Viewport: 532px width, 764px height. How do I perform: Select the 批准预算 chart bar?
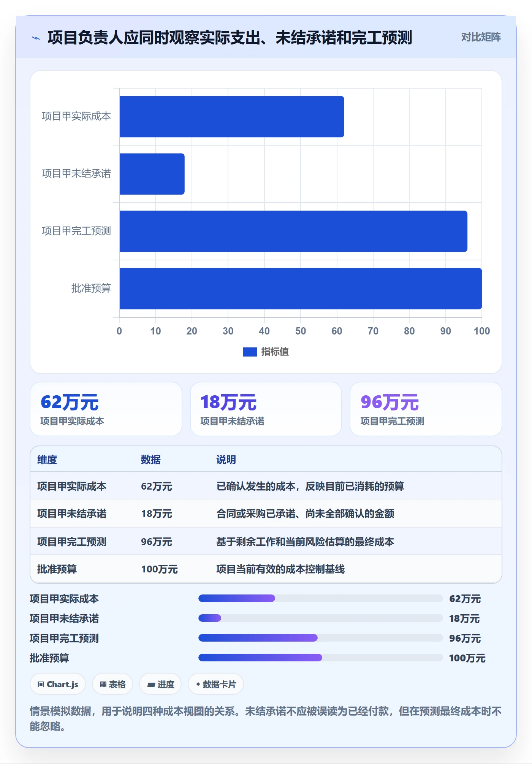point(301,288)
